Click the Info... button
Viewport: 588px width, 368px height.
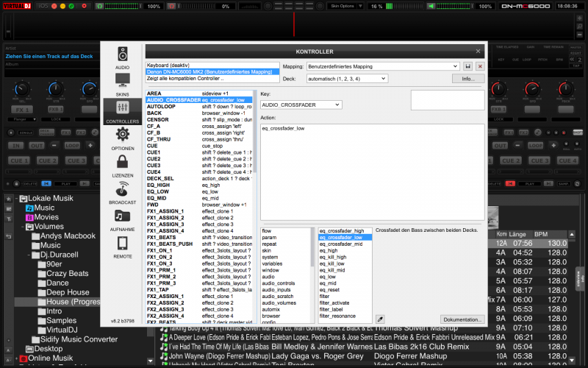468,79
